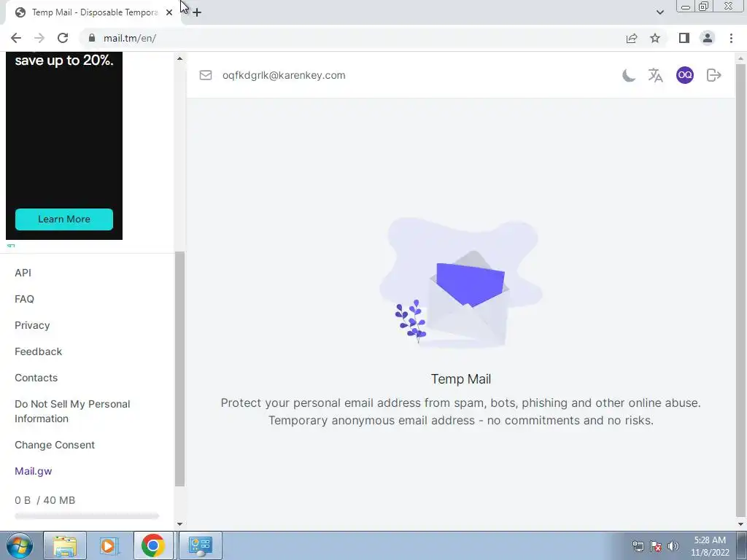This screenshot has width=747, height=560.
Task: Copy the oqfkdgrlk@karenkey.com address text
Action: tap(284, 75)
